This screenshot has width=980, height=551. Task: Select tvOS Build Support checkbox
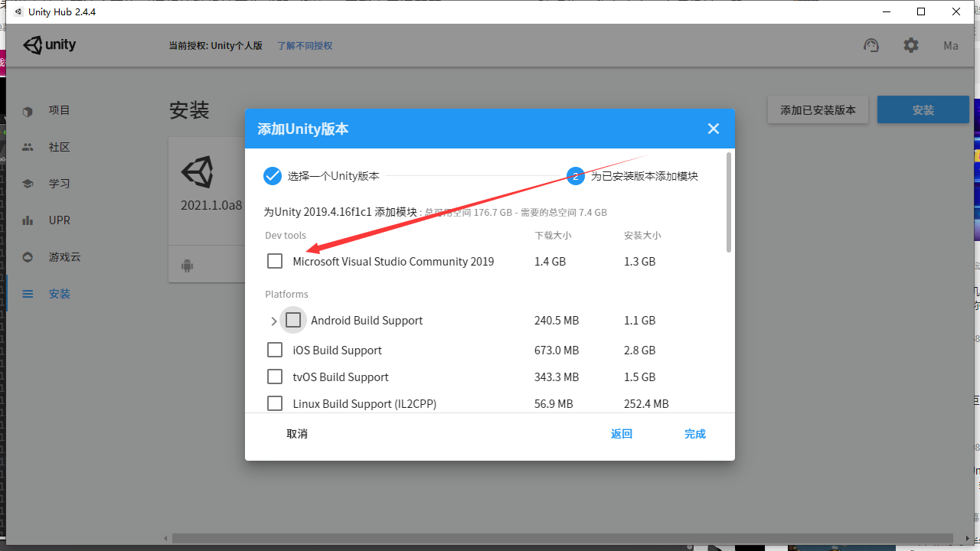click(274, 377)
